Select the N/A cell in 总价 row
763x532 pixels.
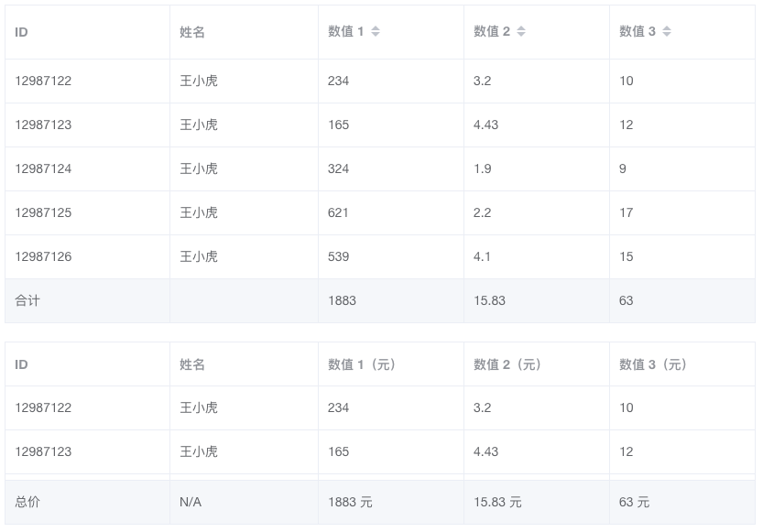coord(191,502)
